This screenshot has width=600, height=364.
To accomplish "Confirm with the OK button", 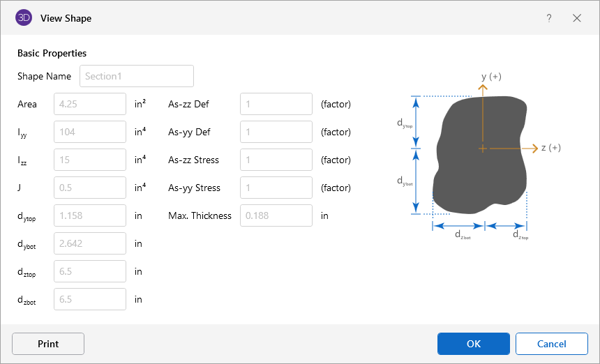I will [473, 344].
